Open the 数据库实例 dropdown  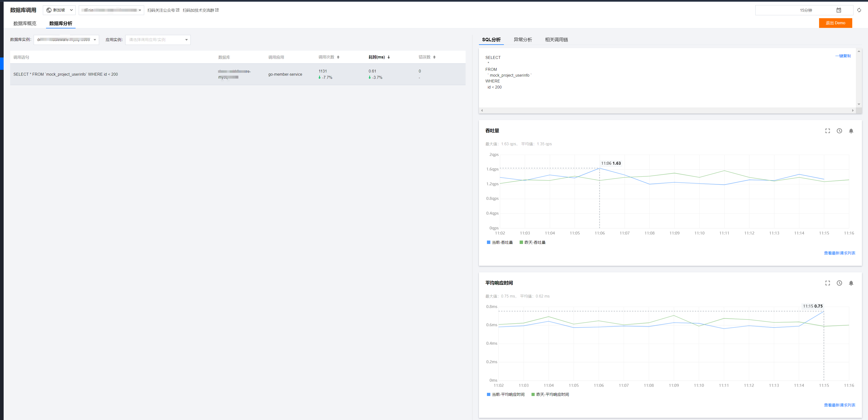point(66,40)
